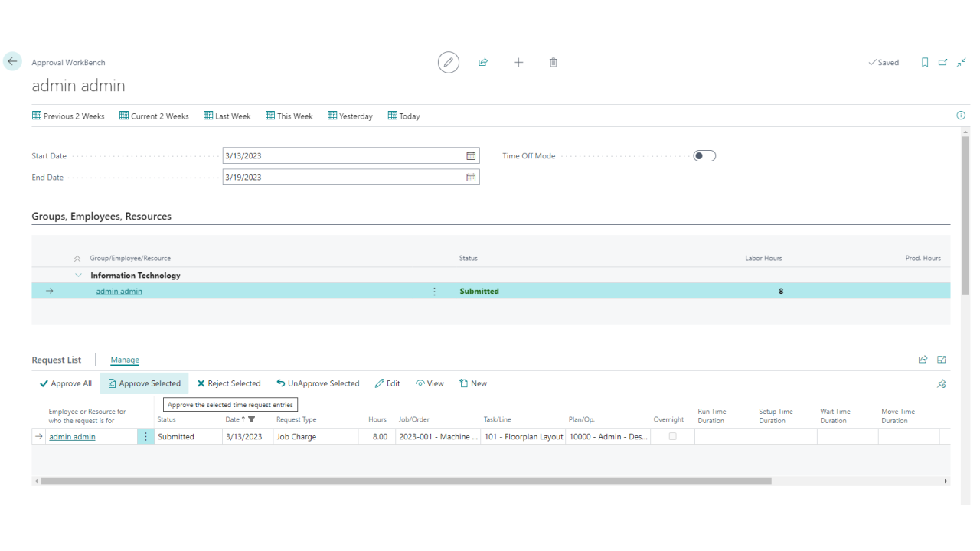Go back using the back arrow
Image resolution: width=980 pixels, height=551 pixels.
coord(12,61)
